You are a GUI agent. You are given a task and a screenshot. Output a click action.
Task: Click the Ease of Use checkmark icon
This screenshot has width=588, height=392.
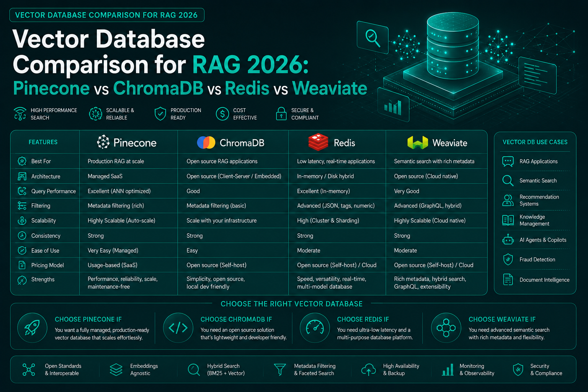(x=22, y=250)
